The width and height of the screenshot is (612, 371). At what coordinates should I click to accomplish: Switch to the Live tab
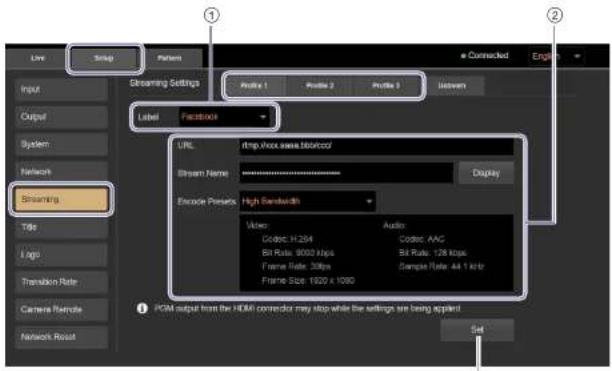coord(37,58)
